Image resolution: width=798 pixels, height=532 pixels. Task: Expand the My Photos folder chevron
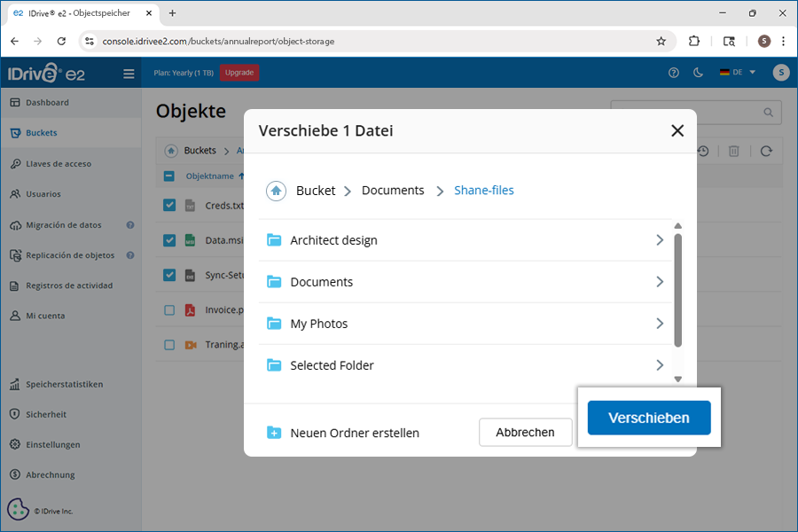(x=659, y=324)
